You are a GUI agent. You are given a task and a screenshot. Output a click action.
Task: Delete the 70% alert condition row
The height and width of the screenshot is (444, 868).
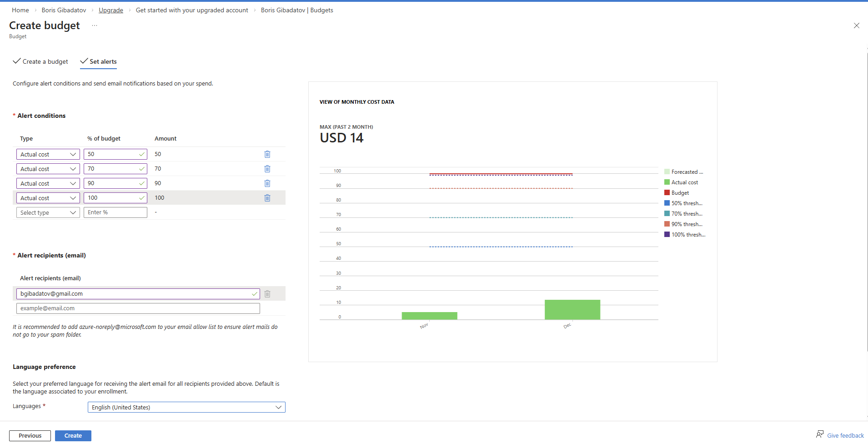(267, 169)
